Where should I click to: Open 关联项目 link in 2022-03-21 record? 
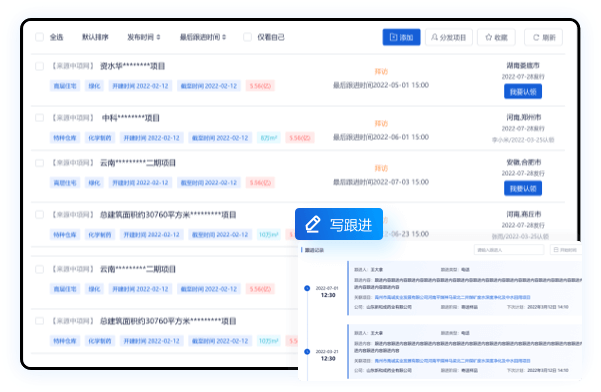(x=452, y=361)
